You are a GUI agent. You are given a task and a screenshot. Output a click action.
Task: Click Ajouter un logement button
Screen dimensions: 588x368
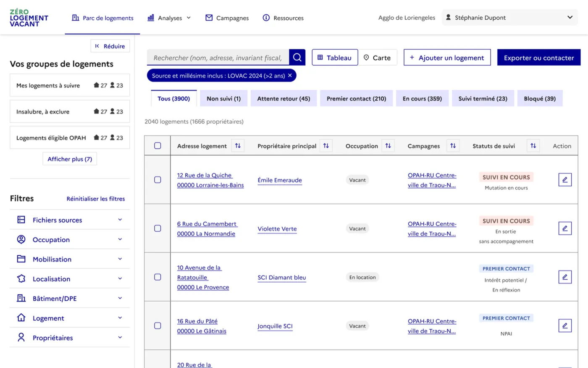[x=447, y=58]
